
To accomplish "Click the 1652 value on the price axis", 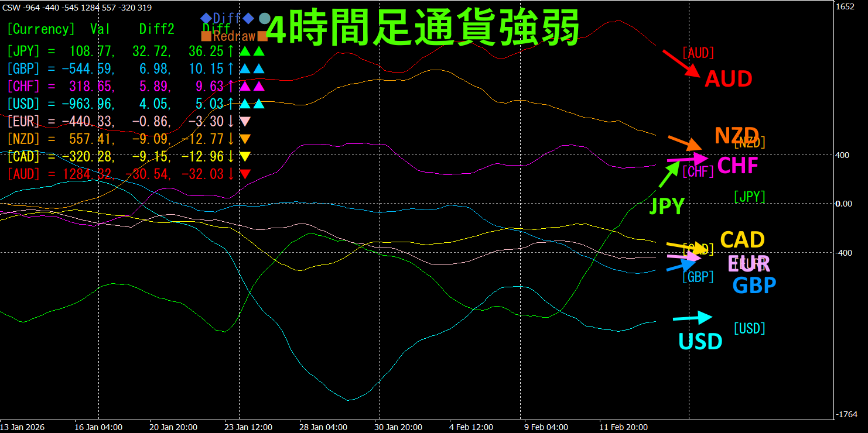I will [x=845, y=6].
